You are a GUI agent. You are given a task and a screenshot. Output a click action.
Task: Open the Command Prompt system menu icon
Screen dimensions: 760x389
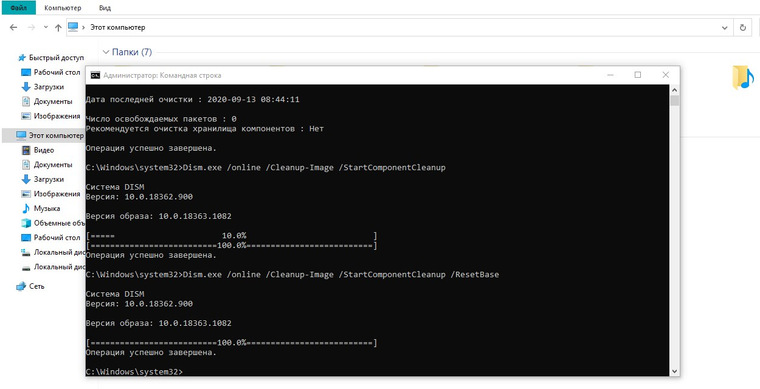(x=95, y=75)
